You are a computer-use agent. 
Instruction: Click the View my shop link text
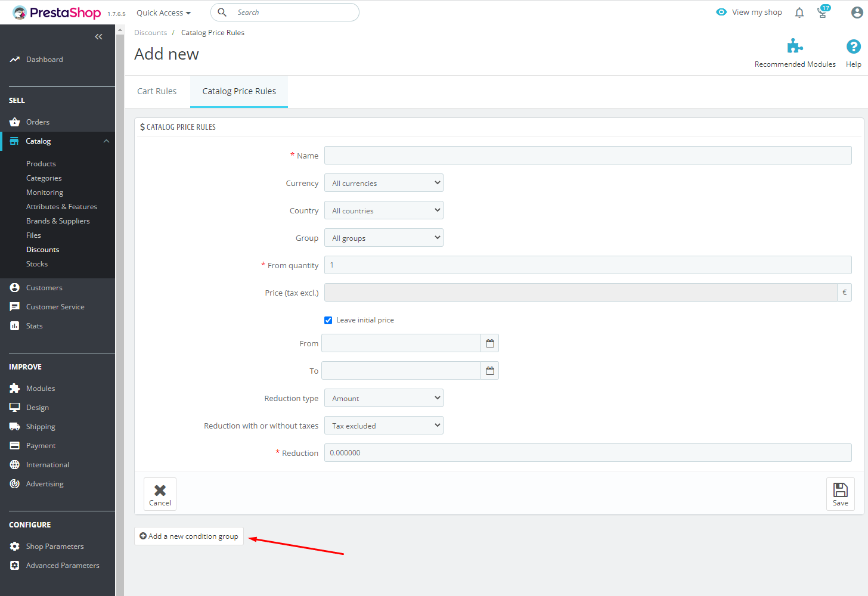757,12
